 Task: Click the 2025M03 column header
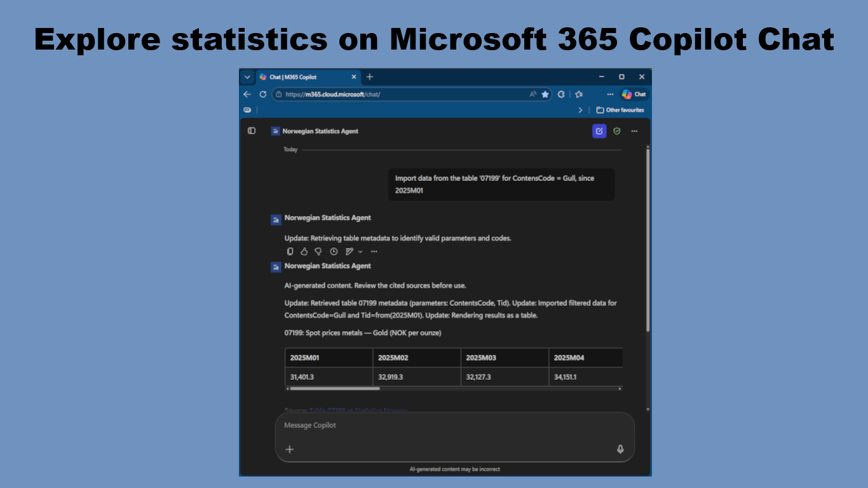click(x=505, y=358)
